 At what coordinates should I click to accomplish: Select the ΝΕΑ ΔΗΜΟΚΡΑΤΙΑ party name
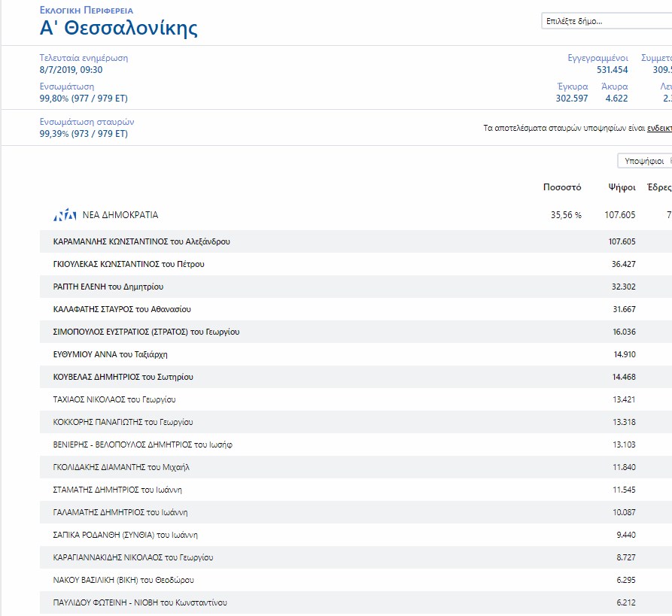(120, 215)
